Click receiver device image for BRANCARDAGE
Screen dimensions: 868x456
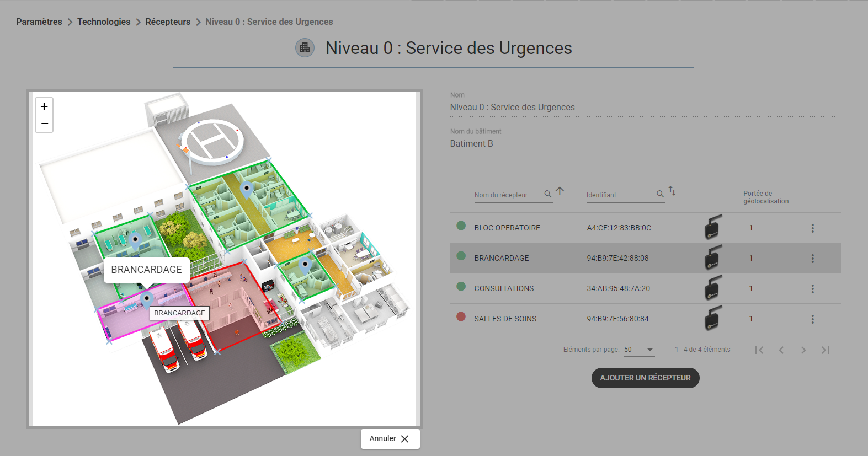[x=713, y=257]
